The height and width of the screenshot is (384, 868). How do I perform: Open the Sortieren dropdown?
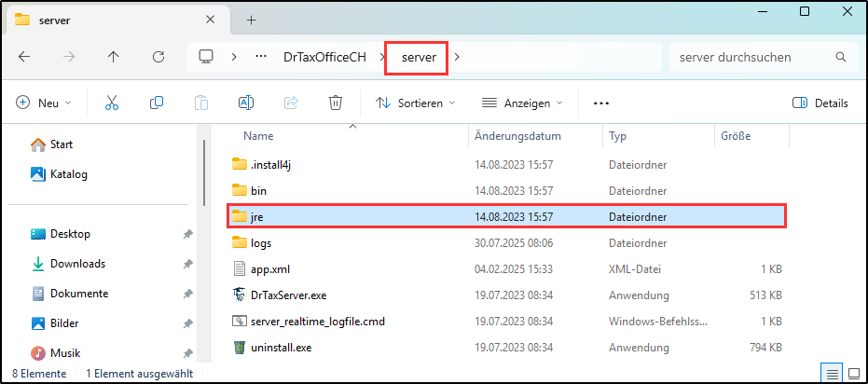pyautogui.click(x=416, y=103)
